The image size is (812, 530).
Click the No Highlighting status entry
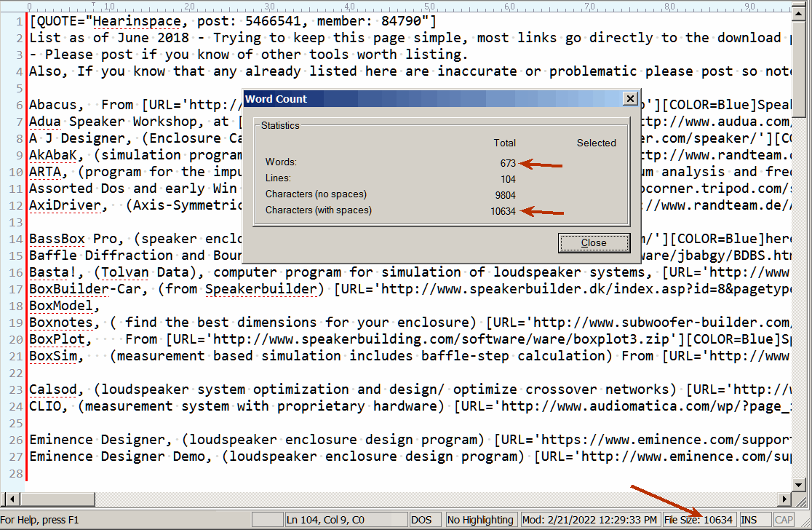point(480,520)
